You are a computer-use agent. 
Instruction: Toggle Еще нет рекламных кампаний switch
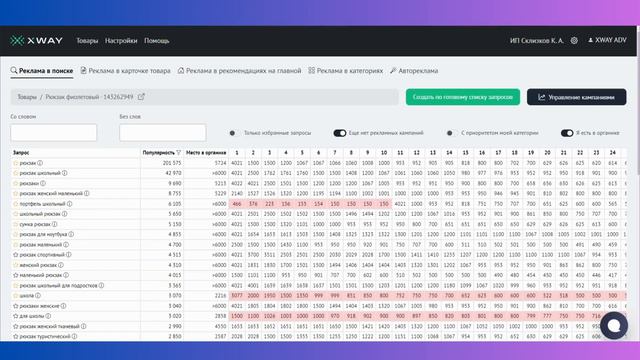pyautogui.click(x=340, y=133)
